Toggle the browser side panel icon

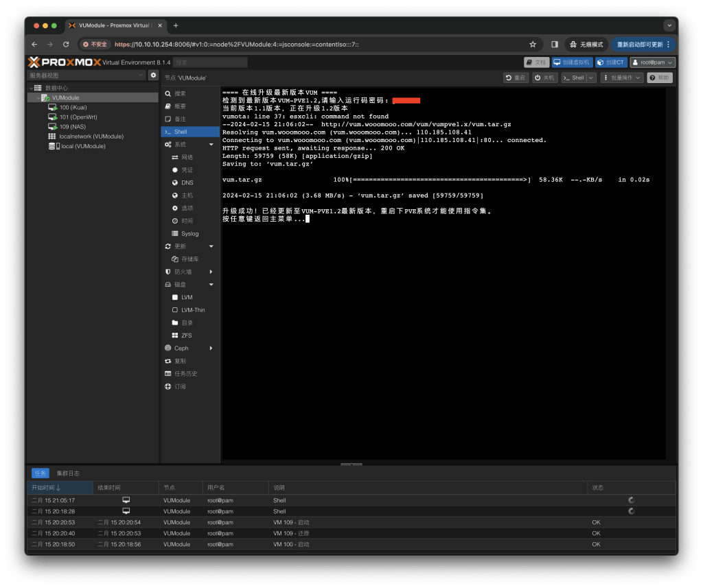click(555, 45)
